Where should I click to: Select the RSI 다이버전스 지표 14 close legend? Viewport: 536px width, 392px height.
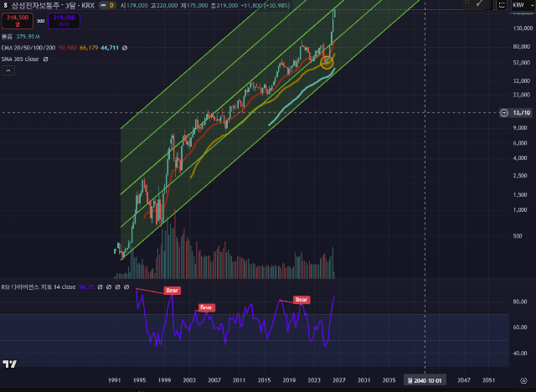(39, 287)
